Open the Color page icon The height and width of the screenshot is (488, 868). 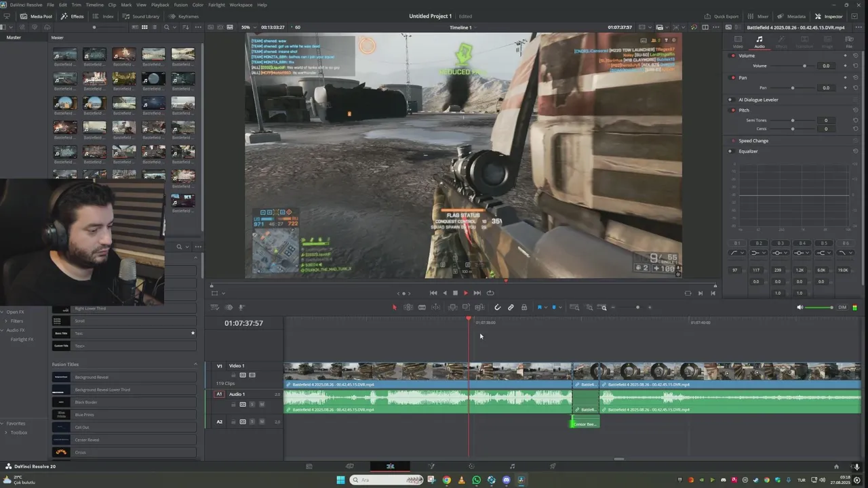(x=472, y=466)
